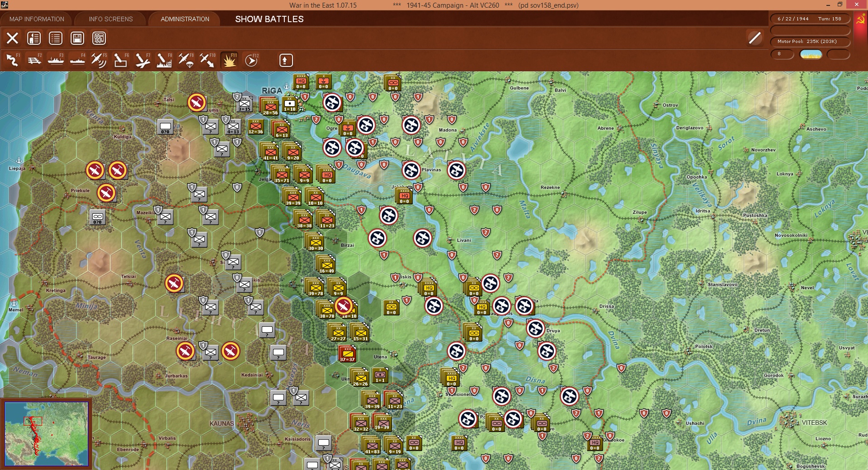
Task: Open the bulleted list icon in the toolbar
Action: [56, 38]
